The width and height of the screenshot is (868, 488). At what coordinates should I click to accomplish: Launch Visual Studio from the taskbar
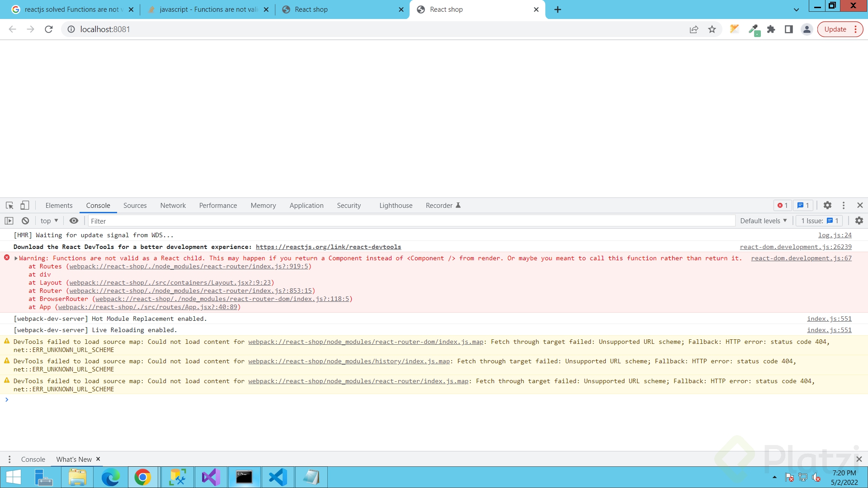pyautogui.click(x=210, y=477)
